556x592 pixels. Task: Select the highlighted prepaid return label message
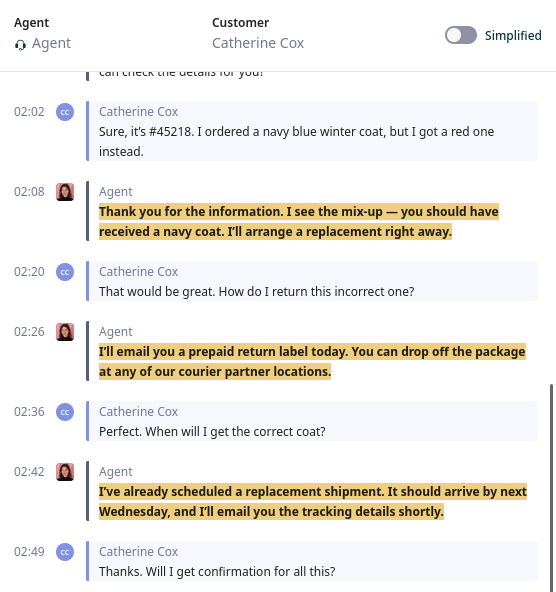(x=312, y=362)
